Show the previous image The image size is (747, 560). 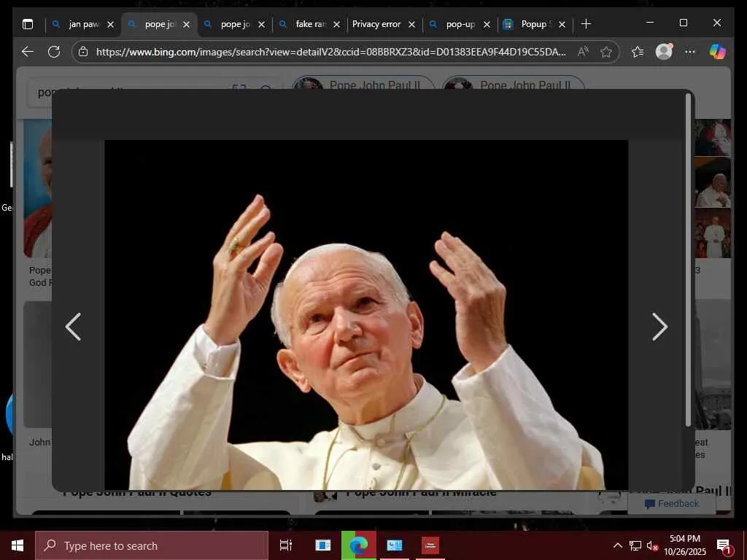point(73,327)
